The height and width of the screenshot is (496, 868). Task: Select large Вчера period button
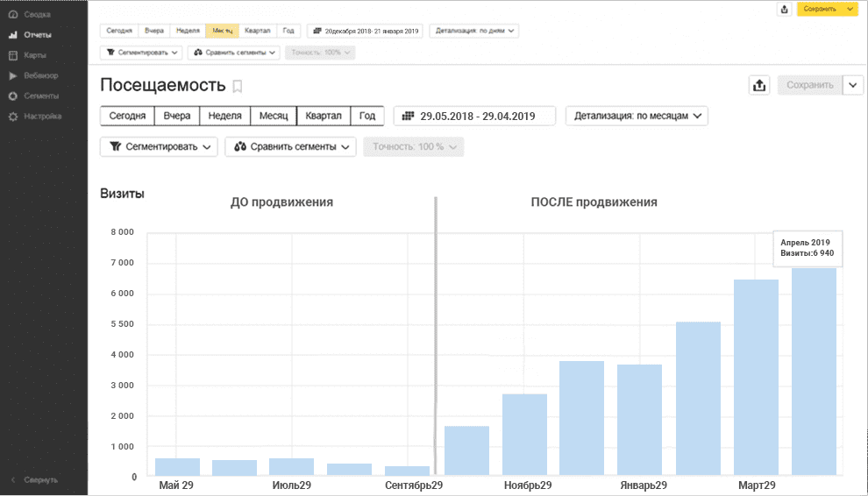click(176, 116)
